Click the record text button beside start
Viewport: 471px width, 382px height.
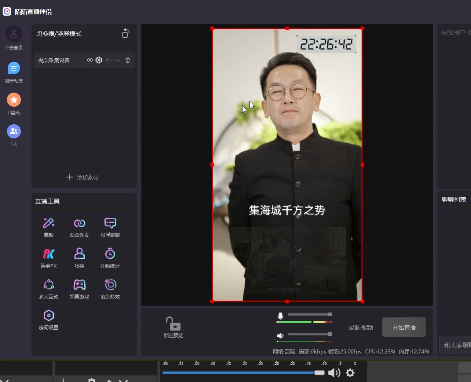pyautogui.click(x=361, y=328)
